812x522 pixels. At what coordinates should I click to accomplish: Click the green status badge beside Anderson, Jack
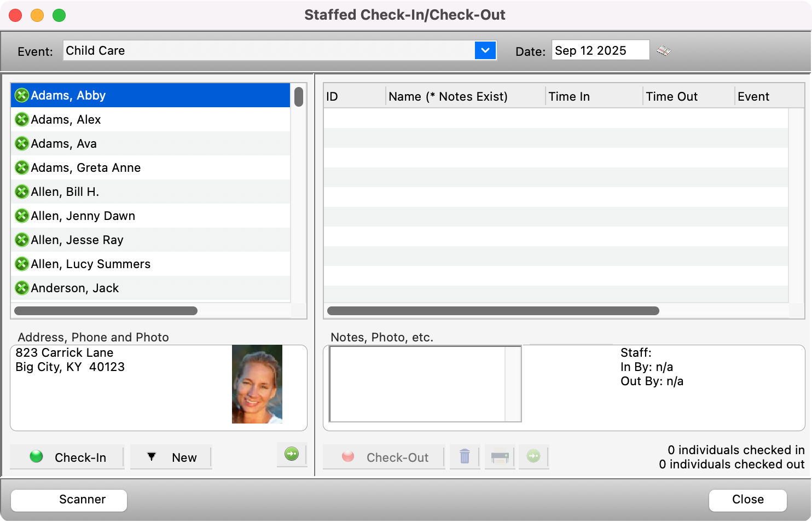22,288
